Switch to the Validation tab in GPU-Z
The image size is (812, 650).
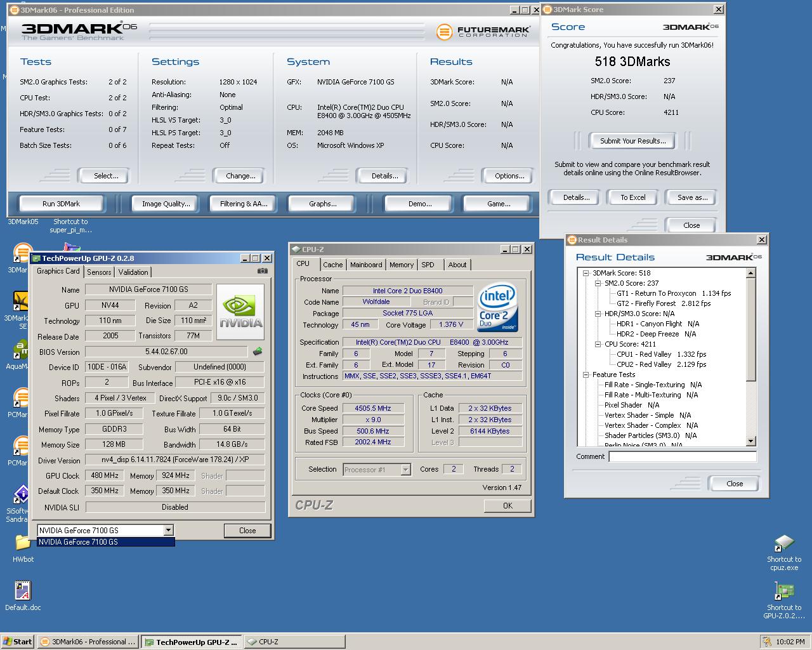tap(133, 272)
